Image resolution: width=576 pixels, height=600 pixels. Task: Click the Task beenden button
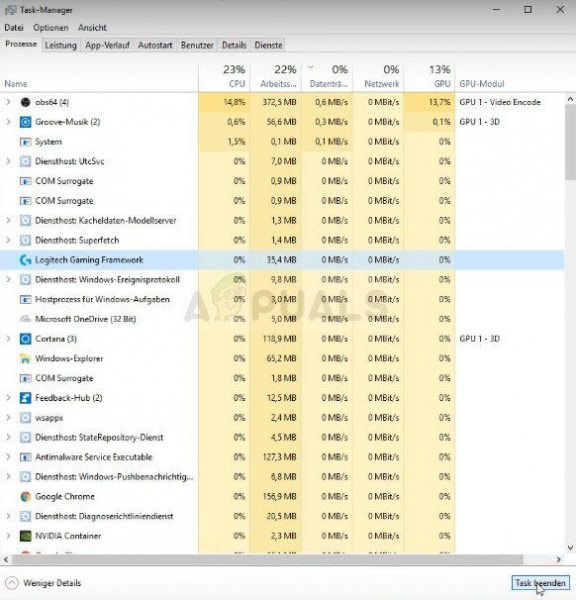click(540, 583)
